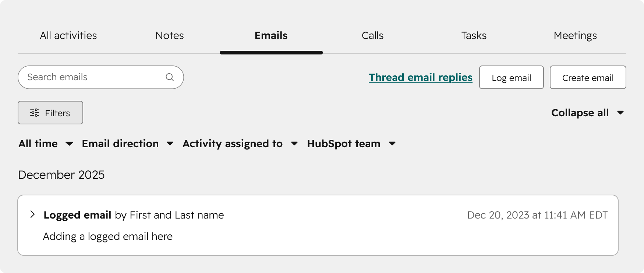Open the Logged email entry card
This screenshot has width=644, height=273.
click(x=318, y=225)
